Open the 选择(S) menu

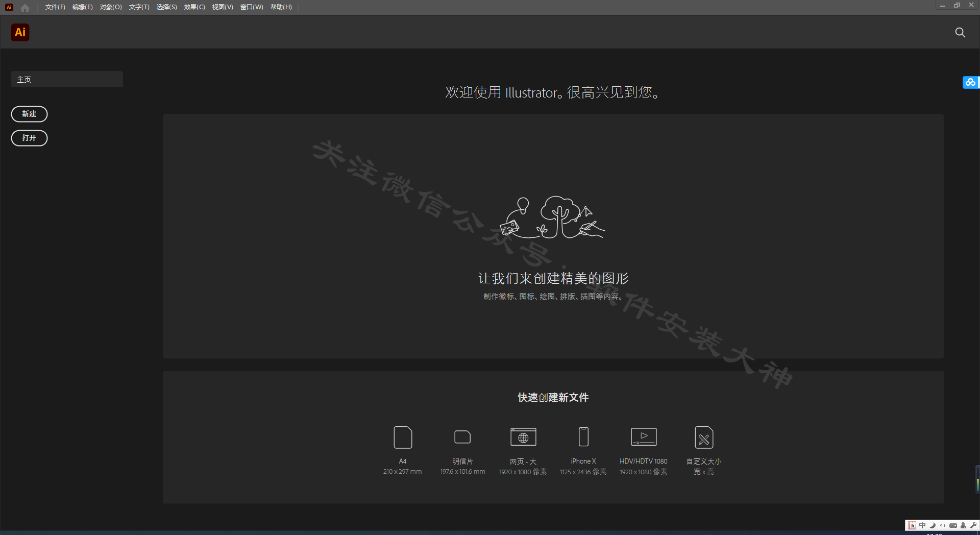click(166, 7)
